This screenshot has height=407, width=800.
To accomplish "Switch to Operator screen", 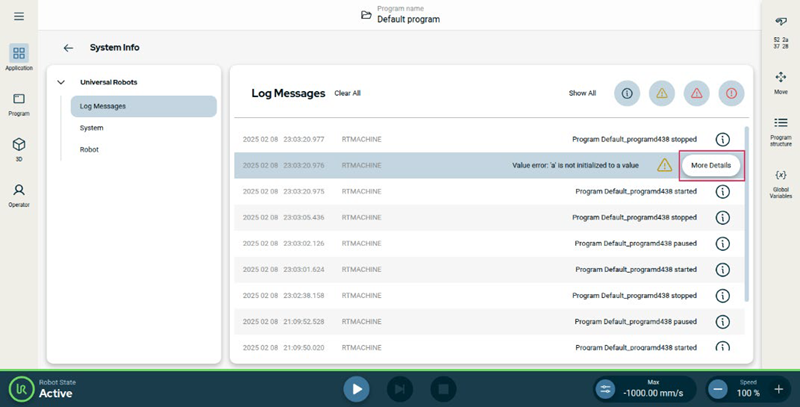I will coord(19,194).
